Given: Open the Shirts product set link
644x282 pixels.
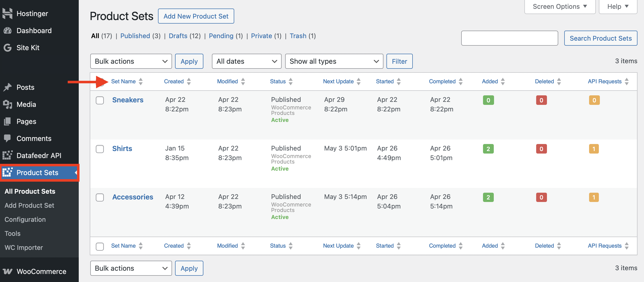Looking at the screenshot, I should coord(122,149).
